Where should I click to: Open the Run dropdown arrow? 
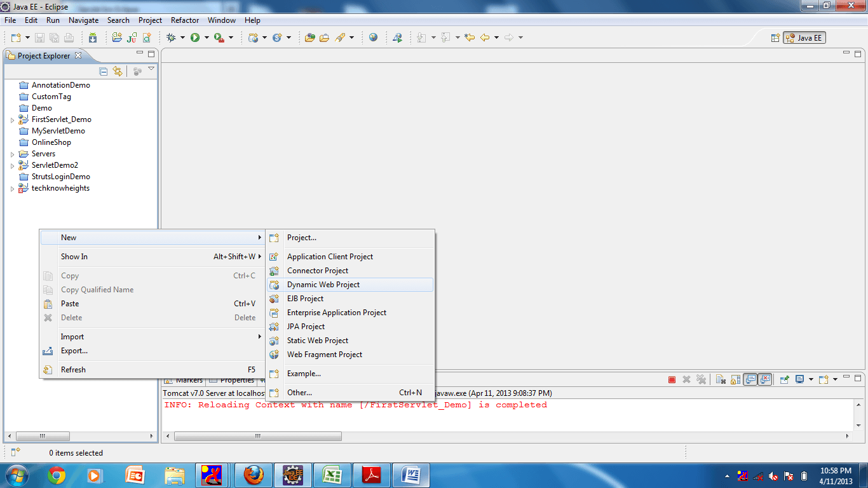pyautogui.click(x=207, y=37)
